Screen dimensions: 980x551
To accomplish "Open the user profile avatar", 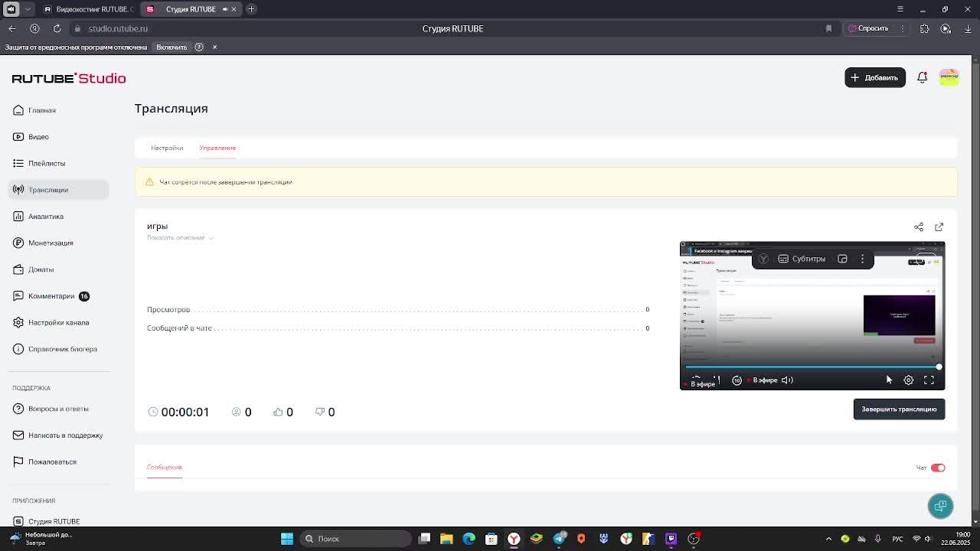I will click(x=949, y=77).
